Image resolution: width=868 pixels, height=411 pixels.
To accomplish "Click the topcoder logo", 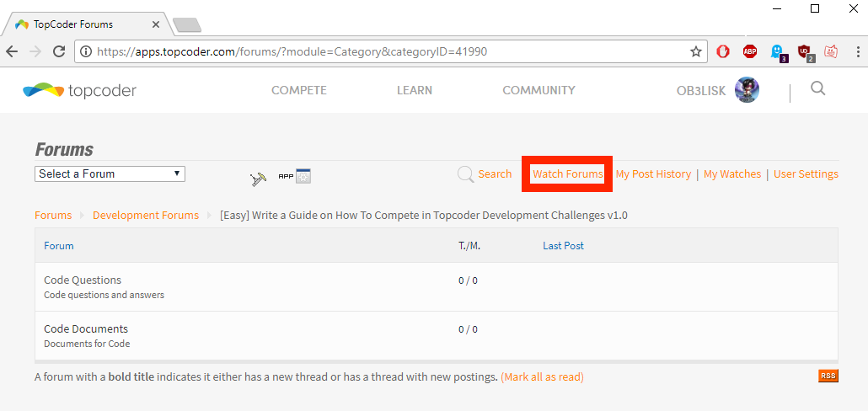I will 80,90.
